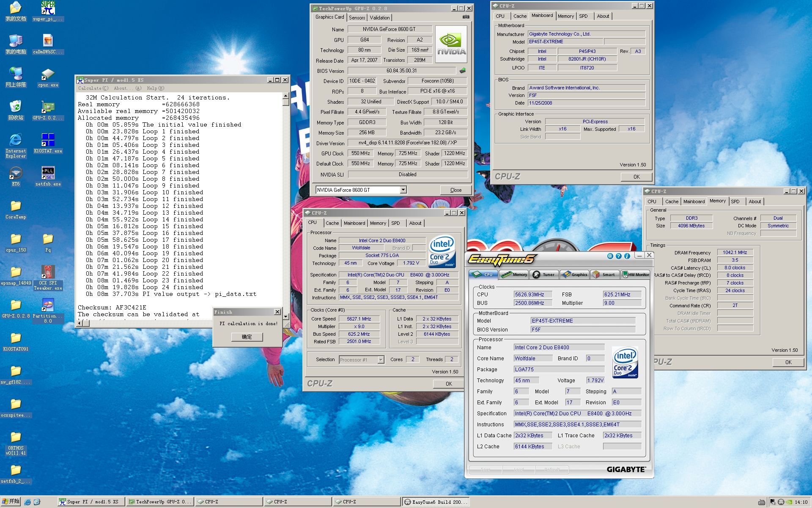The height and width of the screenshot is (508, 812).
Task: Click OK in CPU-Z Mainboard window
Action: [x=636, y=177]
